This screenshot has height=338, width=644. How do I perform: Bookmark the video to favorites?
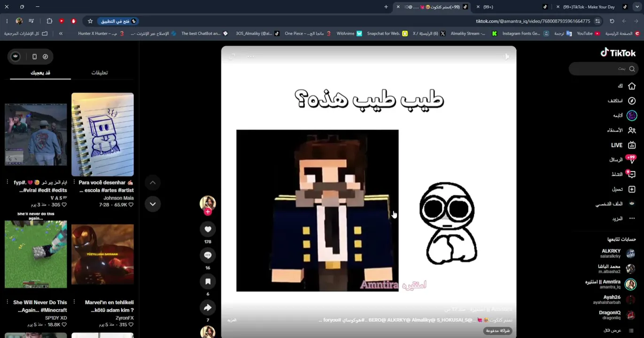coord(208,281)
